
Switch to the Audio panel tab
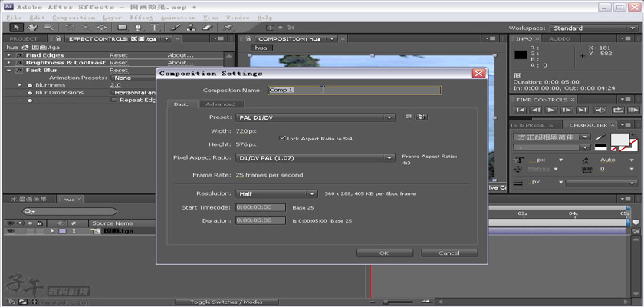(560, 38)
